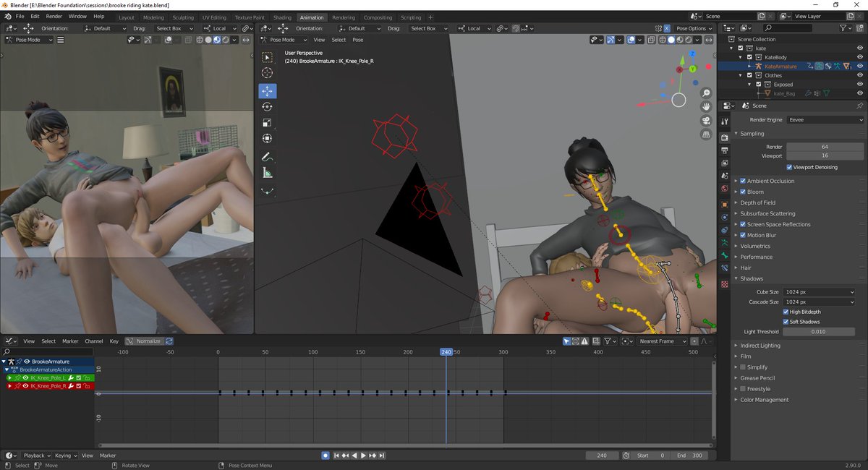Click the play animation button

coord(363,456)
